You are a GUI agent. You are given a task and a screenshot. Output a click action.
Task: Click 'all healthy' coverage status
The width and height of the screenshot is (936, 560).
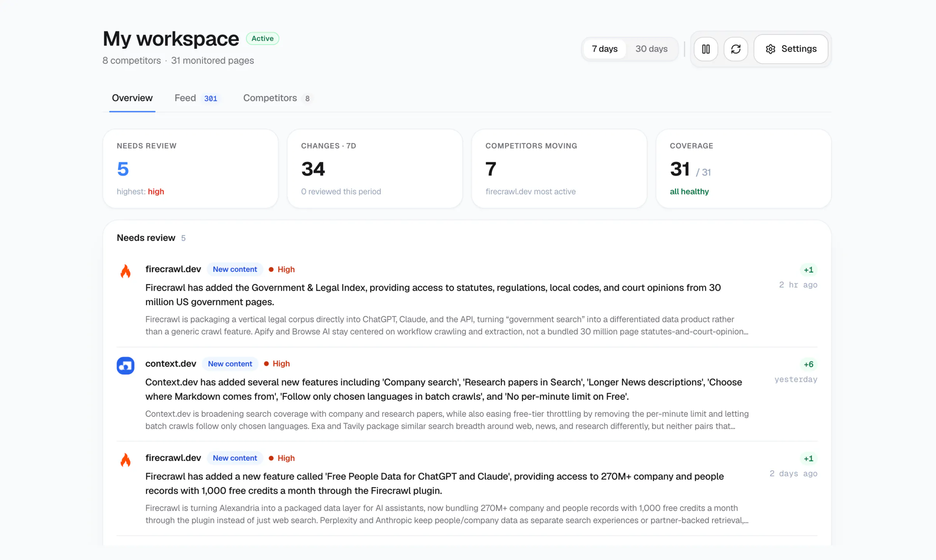(689, 192)
